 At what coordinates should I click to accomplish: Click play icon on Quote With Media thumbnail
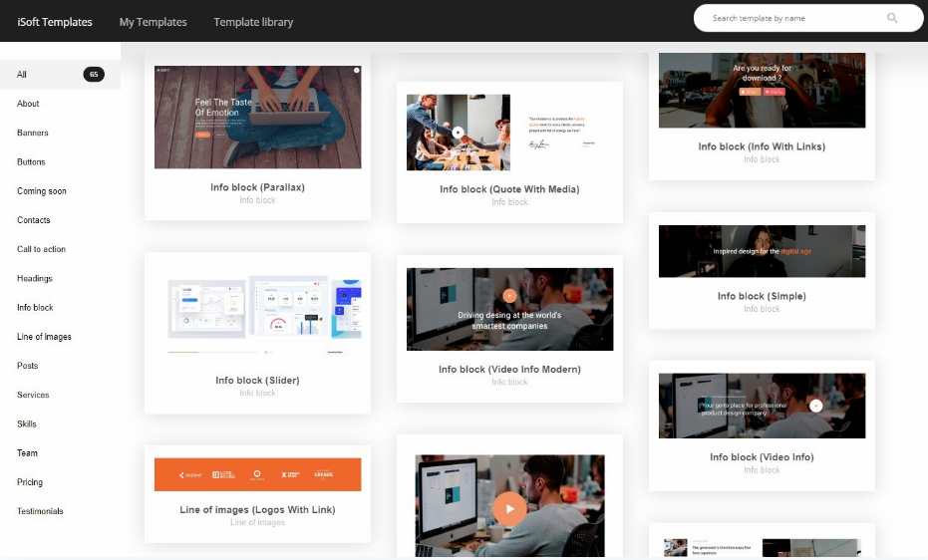point(458,132)
